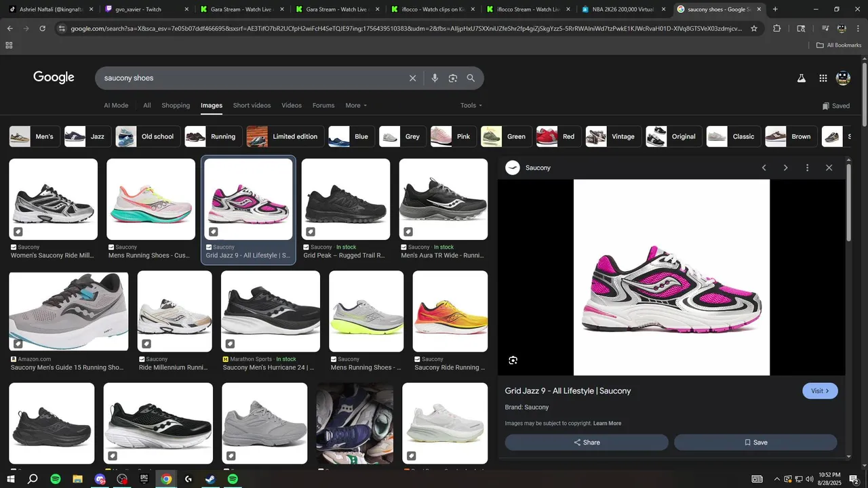Filter images by Jazz chip
The height and width of the screenshot is (488, 868).
pyautogui.click(x=87, y=136)
